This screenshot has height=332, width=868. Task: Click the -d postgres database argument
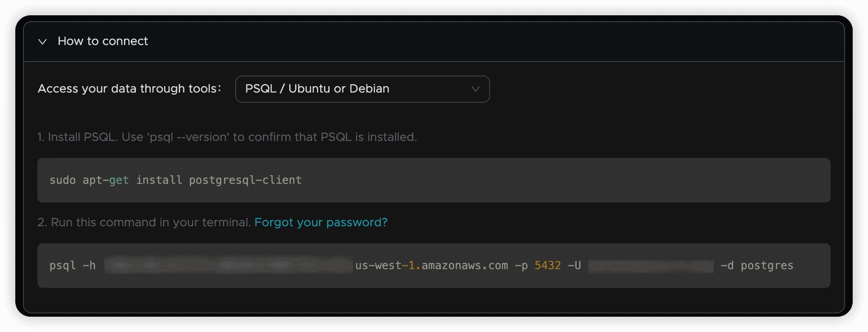(757, 266)
